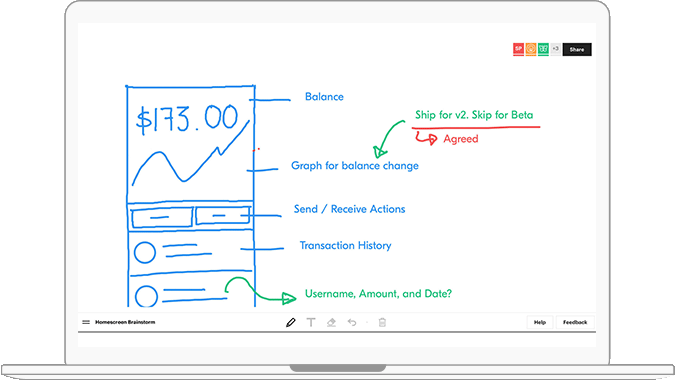Viewport: 675px width, 380px height.
Task: Select the Text tool
Action: pos(311,322)
